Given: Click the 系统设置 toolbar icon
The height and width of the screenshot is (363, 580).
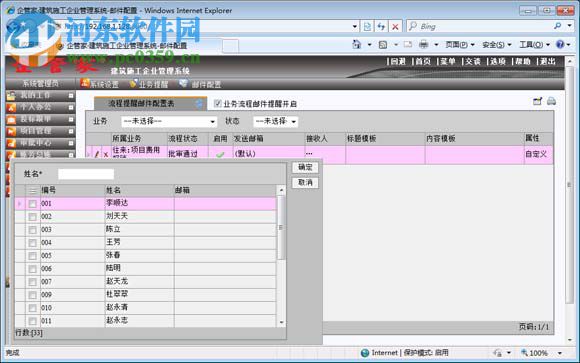Looking at the screenshot, I should pyautogui.click(x=85, y=83).
